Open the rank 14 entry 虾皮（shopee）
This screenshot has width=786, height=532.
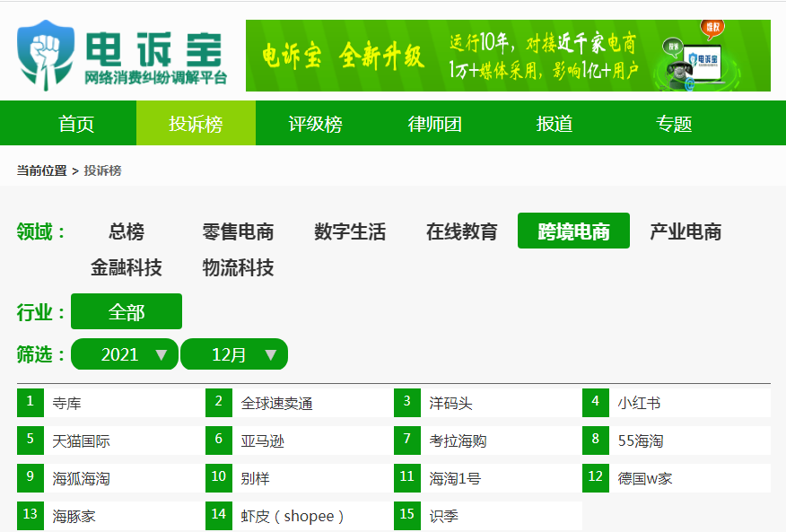coord(300,516)
